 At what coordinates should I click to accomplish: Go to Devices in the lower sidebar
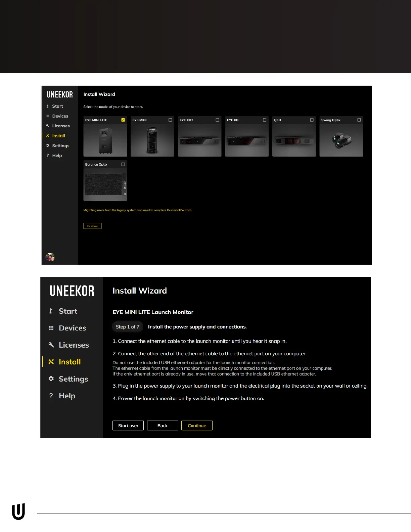click(72, 328)
